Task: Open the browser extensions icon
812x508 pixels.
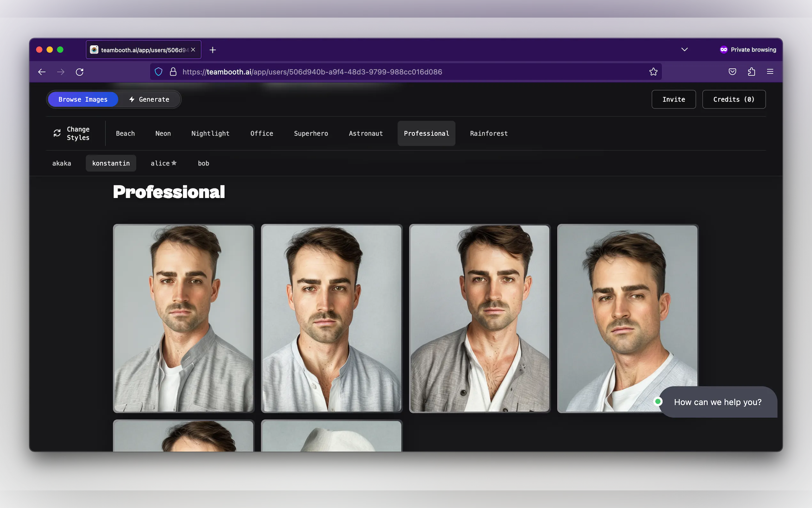Action: tap(751, 72)
